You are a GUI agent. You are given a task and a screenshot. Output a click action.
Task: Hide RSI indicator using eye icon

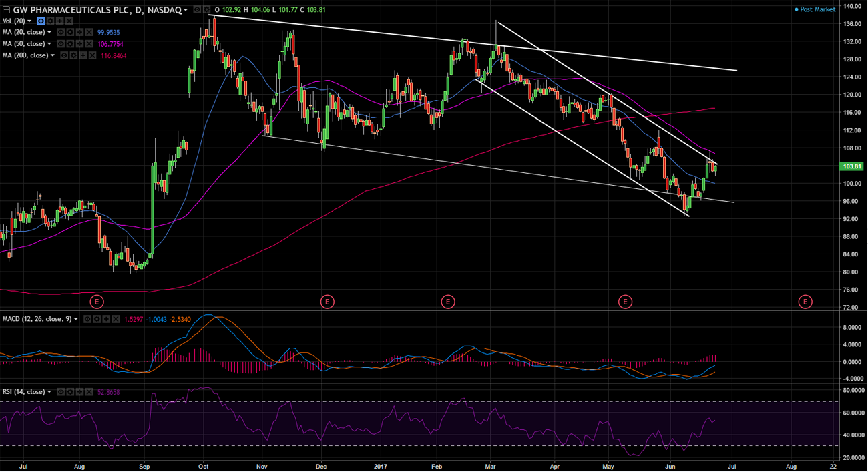[x=61, y=391]
